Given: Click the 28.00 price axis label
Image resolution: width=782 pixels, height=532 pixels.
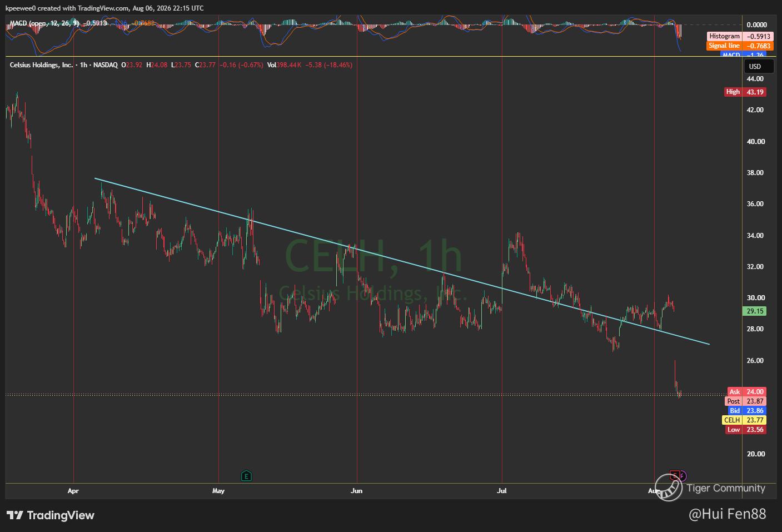Looking at the screenshot, I should click(x=755, y=329).
